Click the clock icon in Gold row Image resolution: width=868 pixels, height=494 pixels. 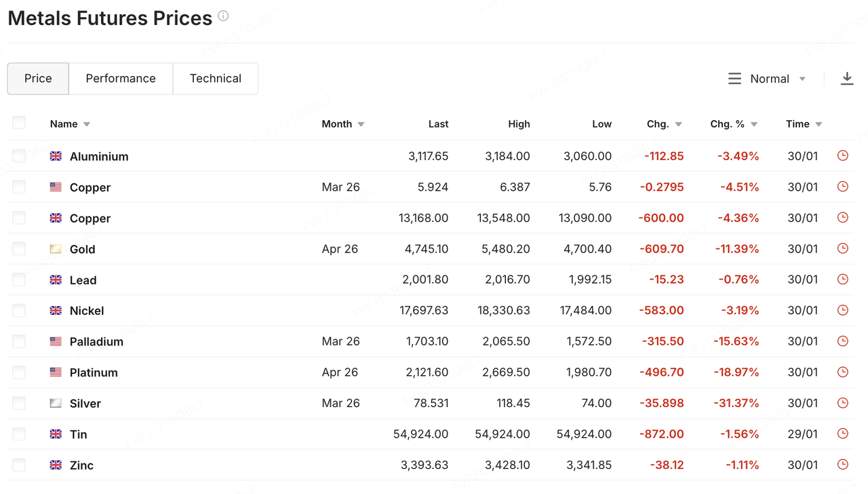click(x=843, y=249)
